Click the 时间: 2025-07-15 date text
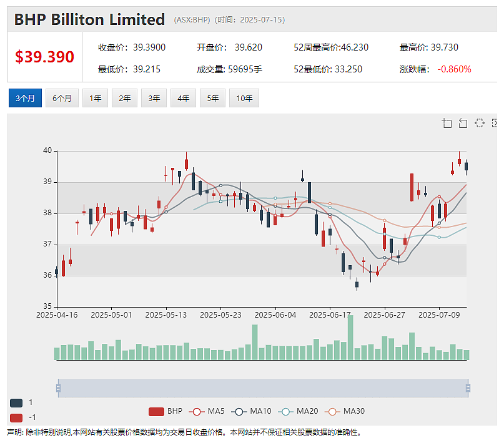The width and height of the screenshot is (504, 448). point(250,20)
